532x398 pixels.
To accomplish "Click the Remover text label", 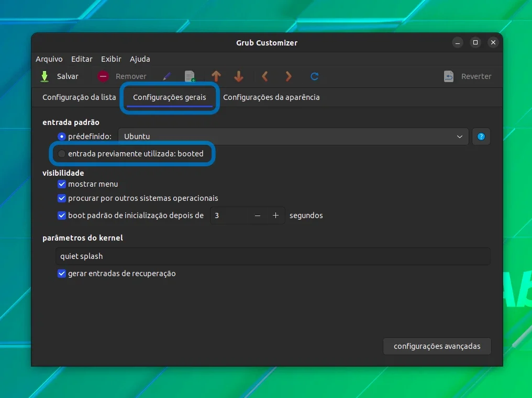I will coord(131,76).
